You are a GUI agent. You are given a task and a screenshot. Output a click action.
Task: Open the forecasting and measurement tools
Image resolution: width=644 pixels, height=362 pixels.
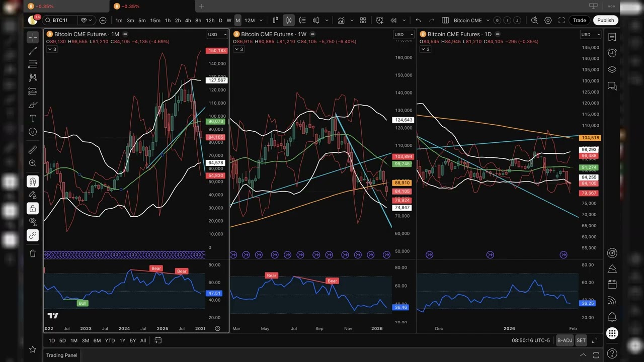(x=33, y=91)
